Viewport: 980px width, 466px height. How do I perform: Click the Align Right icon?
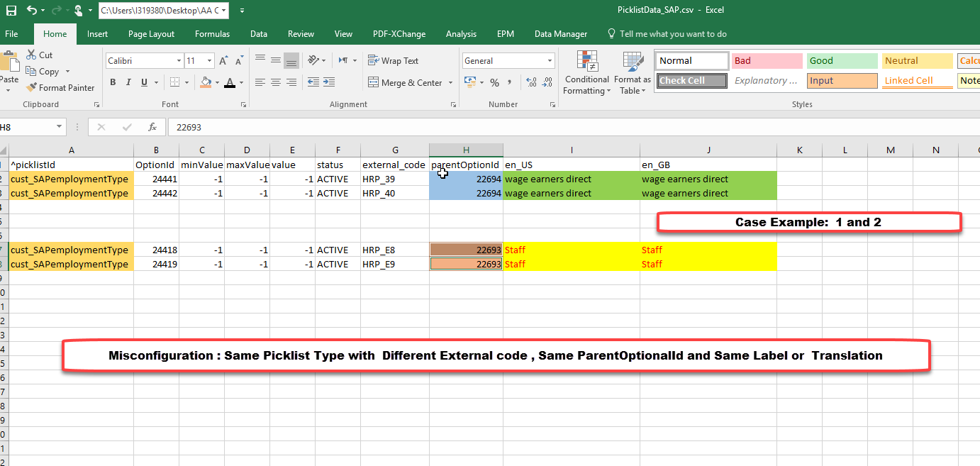tap(291, 82)
